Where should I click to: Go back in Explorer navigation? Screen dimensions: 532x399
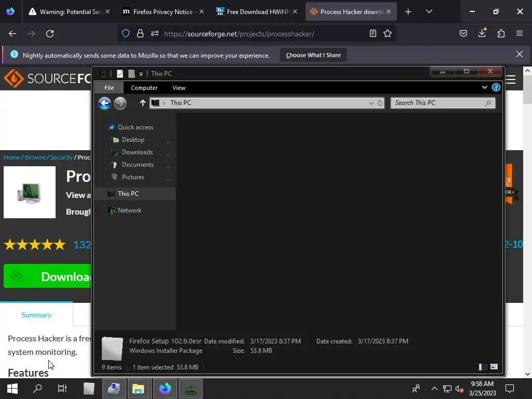click(105, 103)
